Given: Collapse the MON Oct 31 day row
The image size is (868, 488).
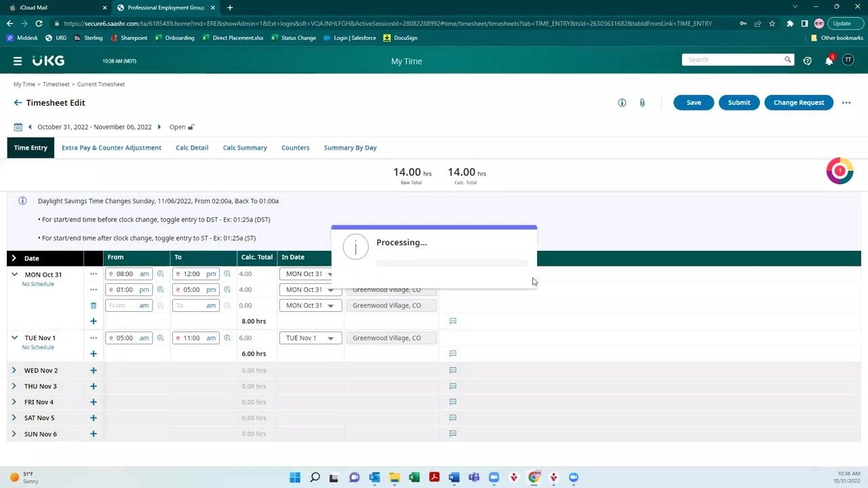Looking at the screenshot, I should point(14,274).
